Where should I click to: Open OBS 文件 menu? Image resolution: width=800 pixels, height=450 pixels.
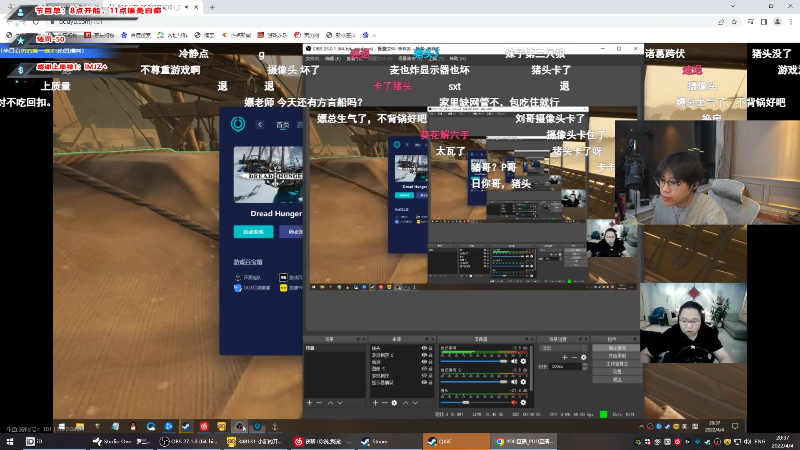tap(312, 59)
